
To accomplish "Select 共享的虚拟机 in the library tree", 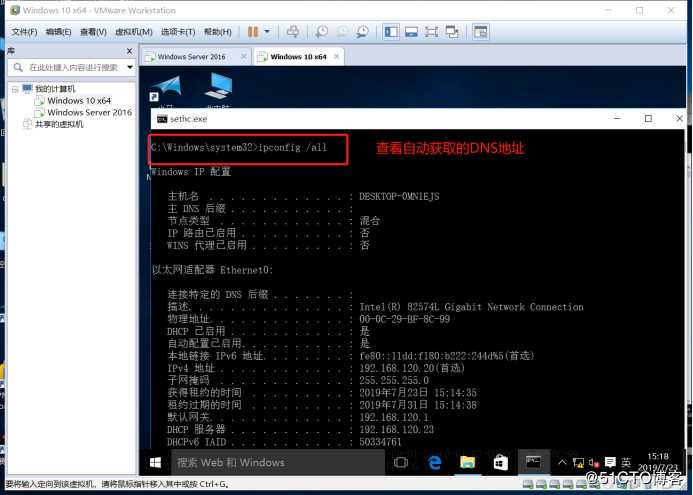I will pyautogui.click(x=59, y=124).
